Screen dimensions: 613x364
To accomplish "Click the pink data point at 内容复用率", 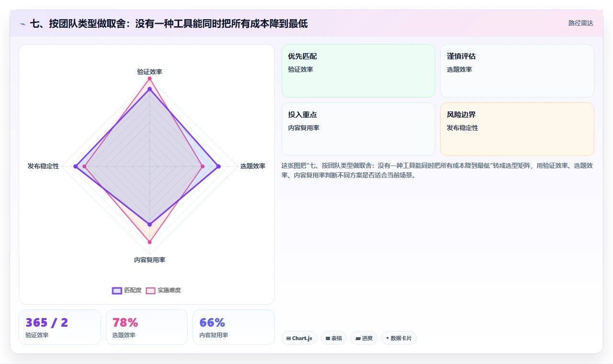I will tap(149, 242).
